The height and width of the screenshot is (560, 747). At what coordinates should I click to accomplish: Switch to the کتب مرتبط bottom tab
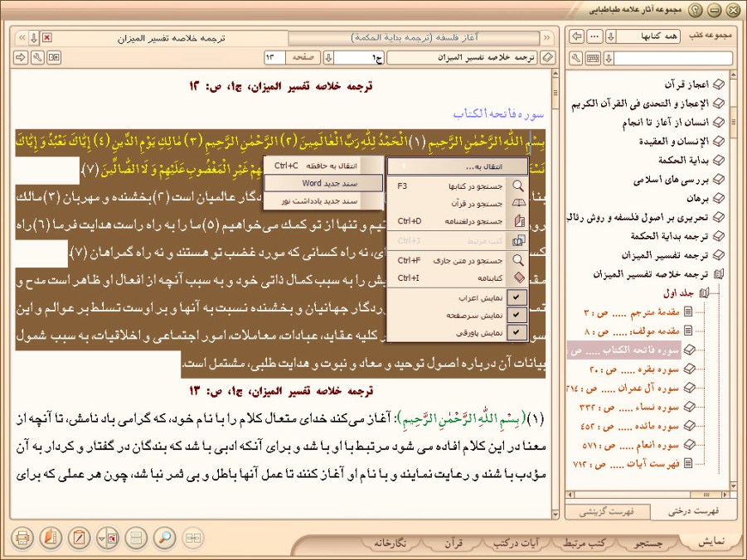point(584,543)
